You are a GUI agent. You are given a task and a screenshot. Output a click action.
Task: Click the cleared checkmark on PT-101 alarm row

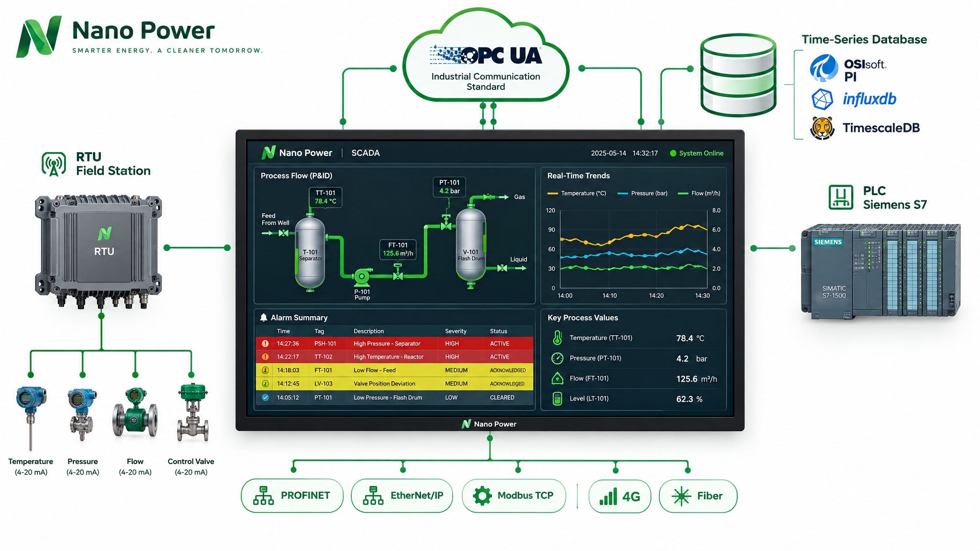[x=265, y=397]
